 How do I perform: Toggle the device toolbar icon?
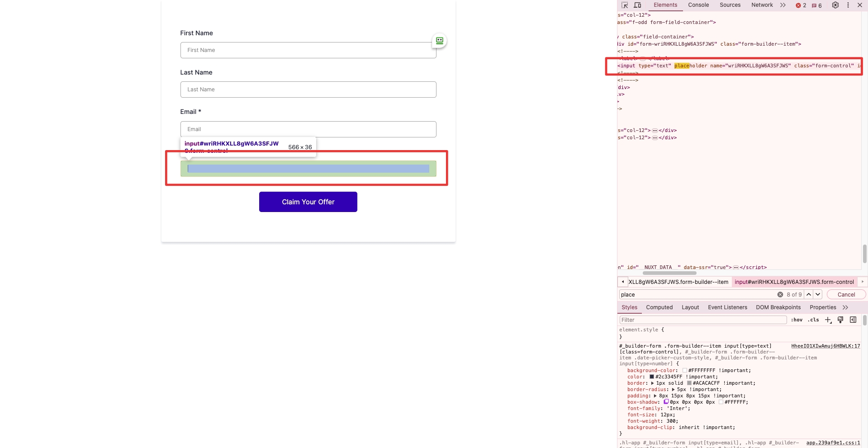(637, 5)
